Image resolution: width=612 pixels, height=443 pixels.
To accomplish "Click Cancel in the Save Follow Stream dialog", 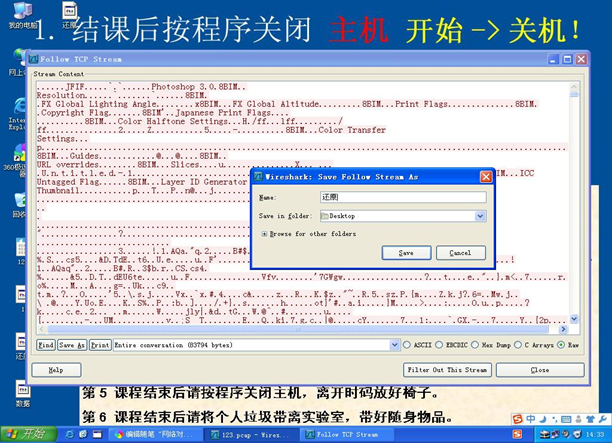I will pos(461,253).
